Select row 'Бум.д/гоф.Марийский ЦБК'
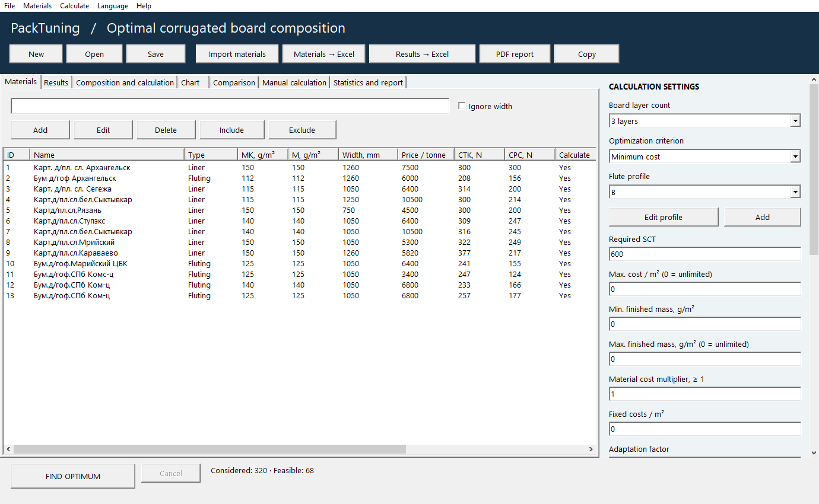819x504 pixels. pyautogui.click(x=299, y=263)
